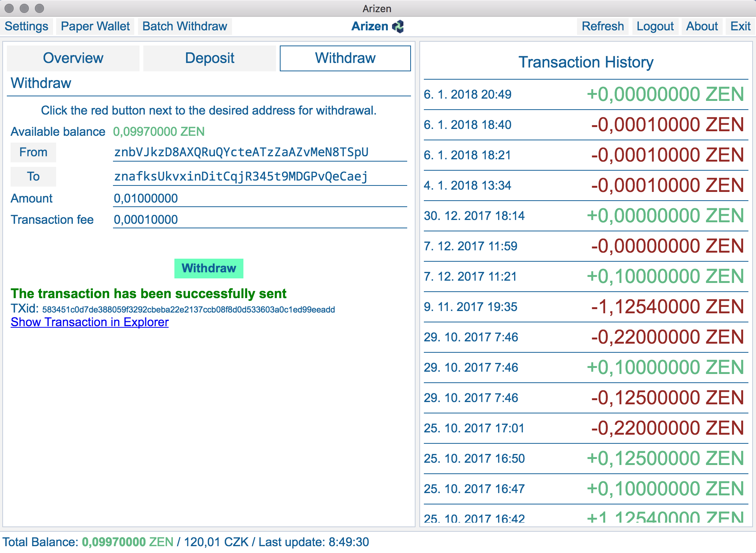Open the 9. 11. 2017 19:35 transaction

point(586,307)
